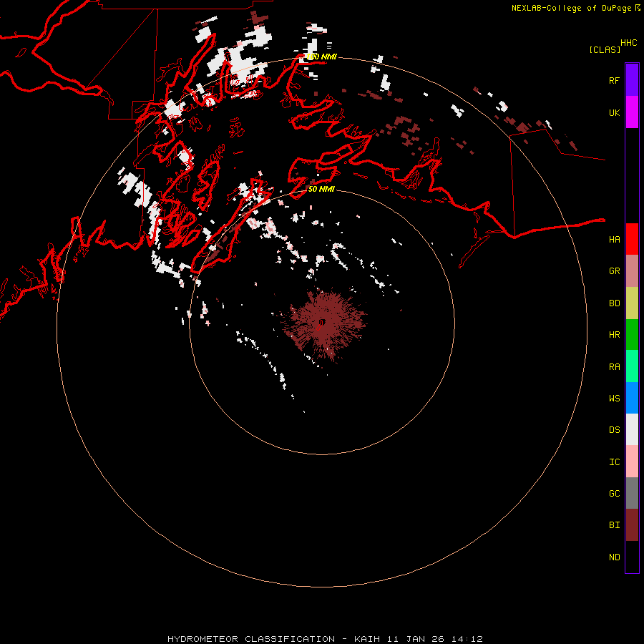Click the UK magenta legend color swatch
Image resolution: width=644 pixels, height=644 pixels.
632,112
